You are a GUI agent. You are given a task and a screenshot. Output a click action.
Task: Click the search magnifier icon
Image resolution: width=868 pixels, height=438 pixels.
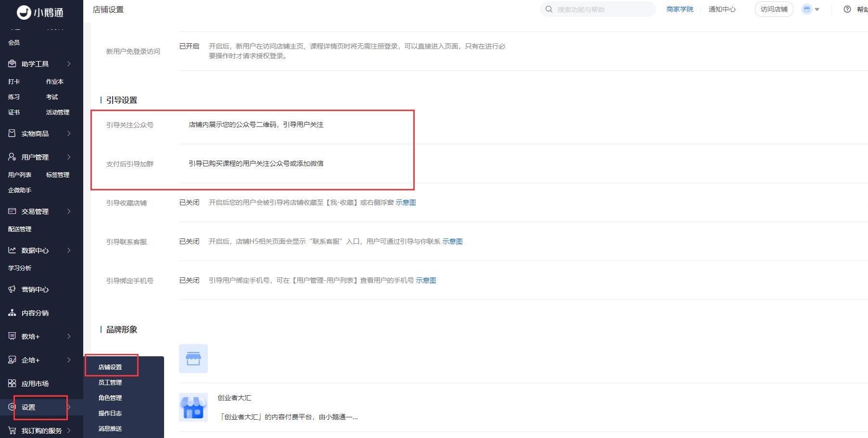coord(549,10)
